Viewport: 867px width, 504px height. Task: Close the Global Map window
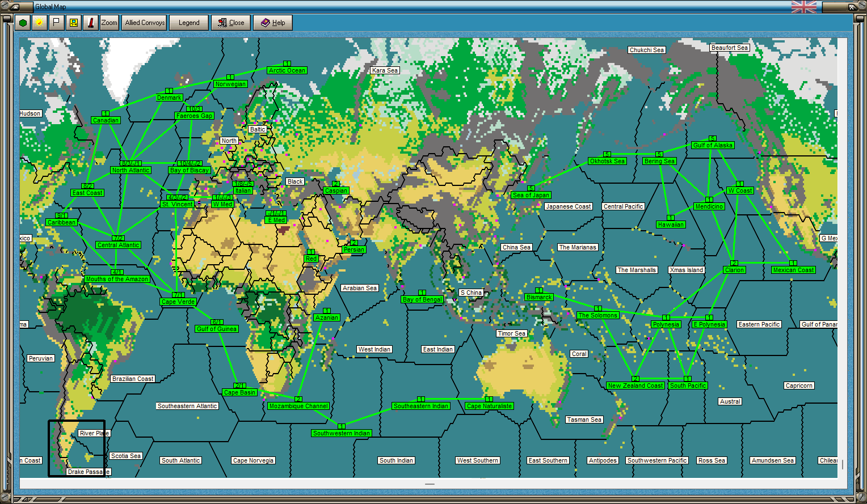(231, 23)
